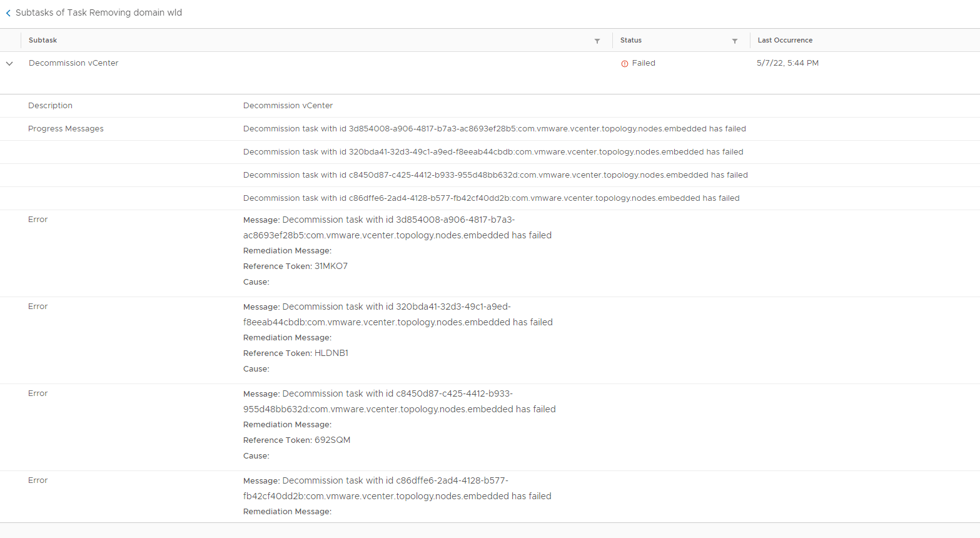Click Cause: under token 31MKO7

[x=256, y=282]
